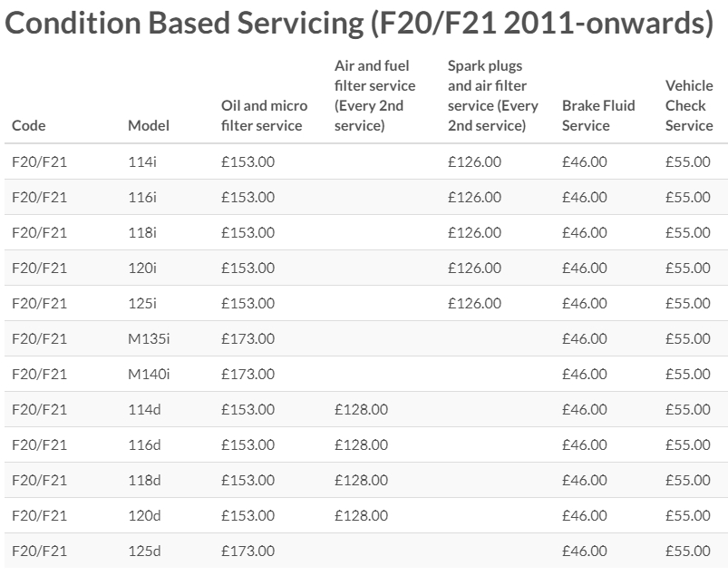
Task: Select the 120d model row label
Action: click(144, 515)
